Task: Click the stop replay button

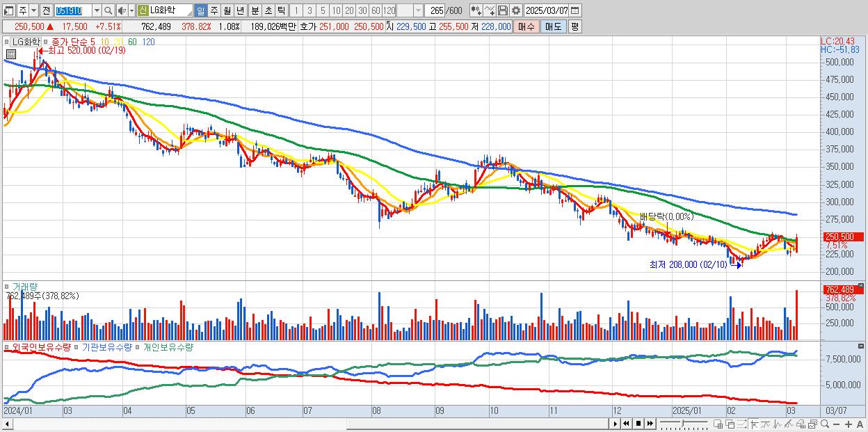Action: point(638,424)
